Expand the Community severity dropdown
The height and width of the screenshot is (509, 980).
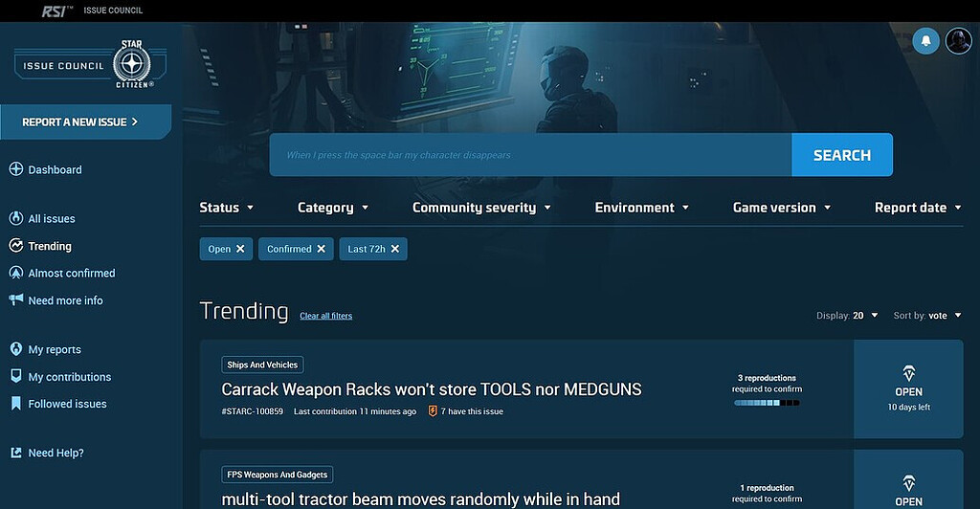point(482,208)
